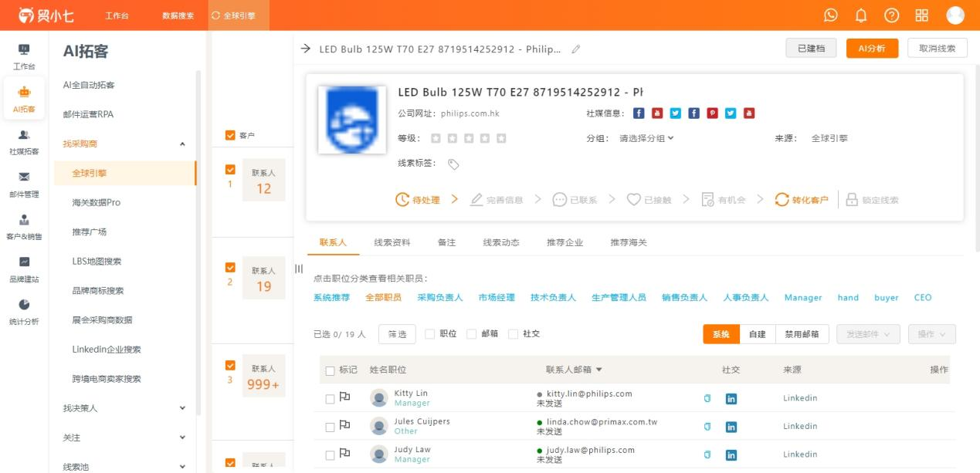Copy email icon in Judy Law row
980x473 pixels.
[707, 454]
